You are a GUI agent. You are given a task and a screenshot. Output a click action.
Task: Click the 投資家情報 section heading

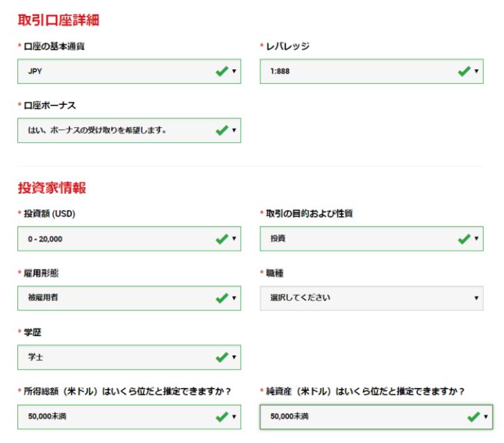pyautogui.click(x=52, y=187)
